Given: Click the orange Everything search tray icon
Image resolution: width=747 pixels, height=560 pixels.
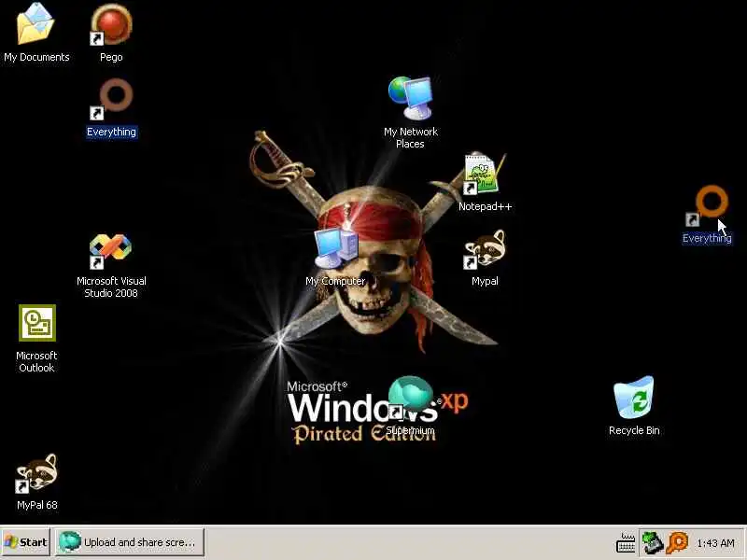Looking at the screenshot, I should point(677,542).
